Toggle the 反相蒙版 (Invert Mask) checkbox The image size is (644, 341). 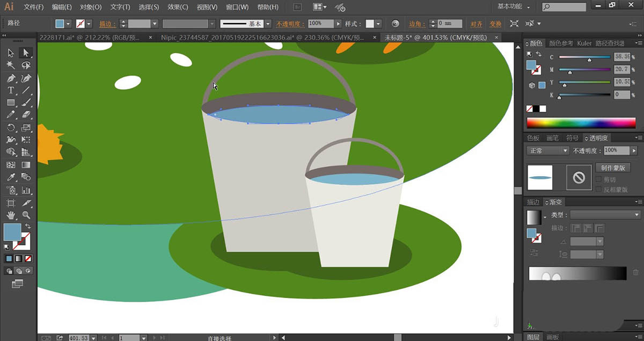(599, 189)
